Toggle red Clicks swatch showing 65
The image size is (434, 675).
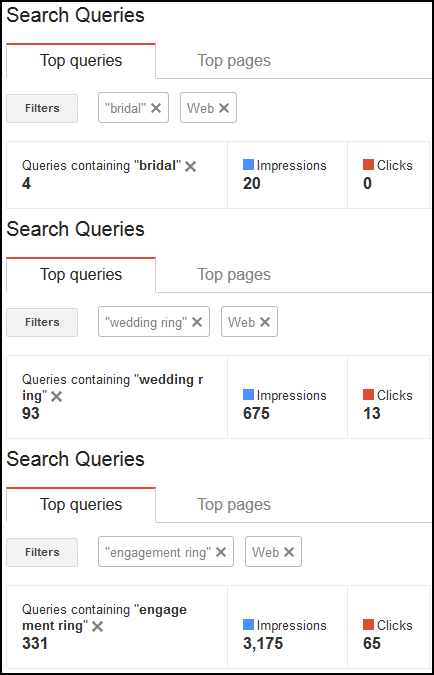point(368,625)
